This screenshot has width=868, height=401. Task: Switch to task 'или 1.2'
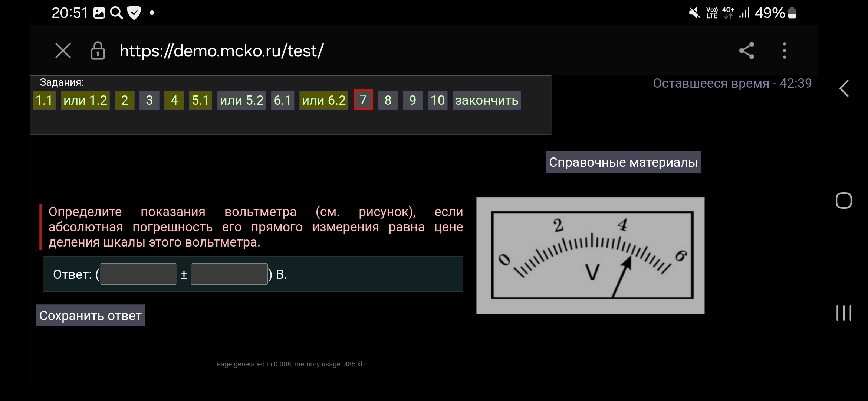[x=85, y=100]
